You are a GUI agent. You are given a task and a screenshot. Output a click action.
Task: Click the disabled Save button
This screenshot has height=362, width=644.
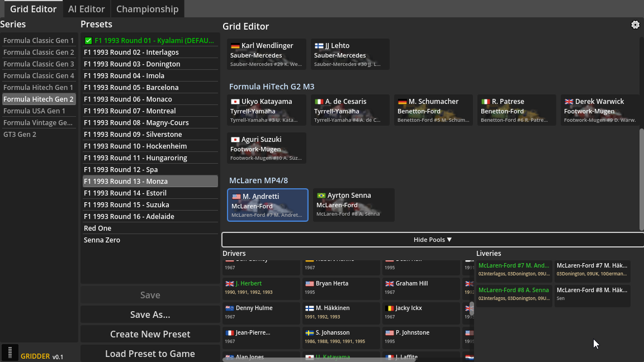pos(150,295)
